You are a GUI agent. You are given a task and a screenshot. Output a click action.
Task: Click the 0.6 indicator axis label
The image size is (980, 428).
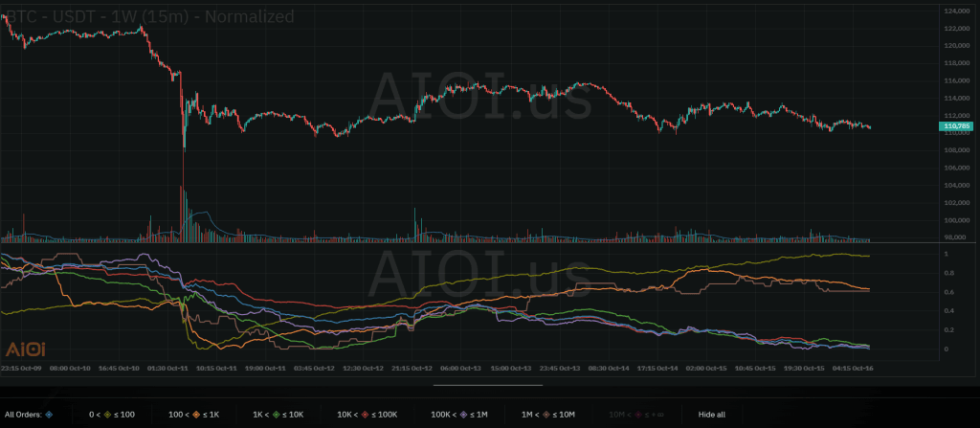947,291
